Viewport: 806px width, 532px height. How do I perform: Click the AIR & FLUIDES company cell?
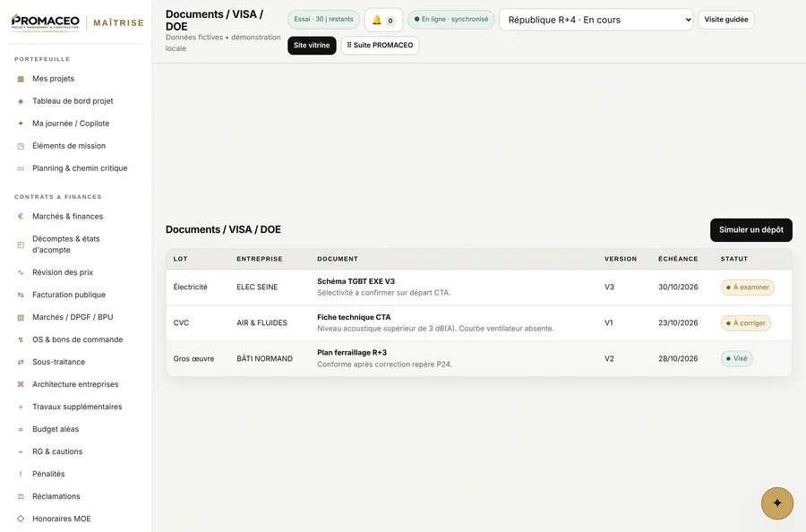(262, 322)
